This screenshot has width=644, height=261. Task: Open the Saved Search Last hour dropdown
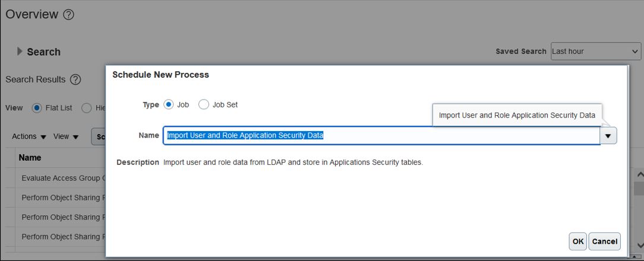coord(595,51)
